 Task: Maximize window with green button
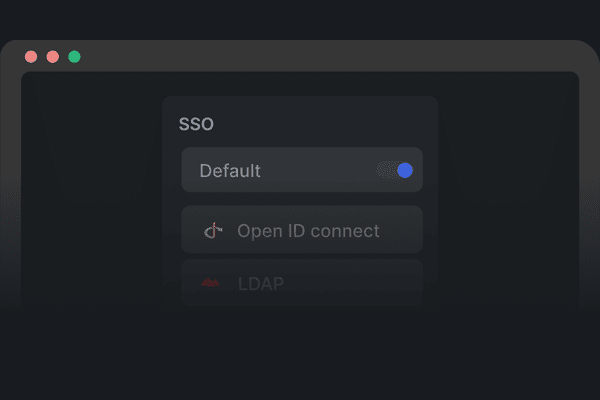coord(74,57)
